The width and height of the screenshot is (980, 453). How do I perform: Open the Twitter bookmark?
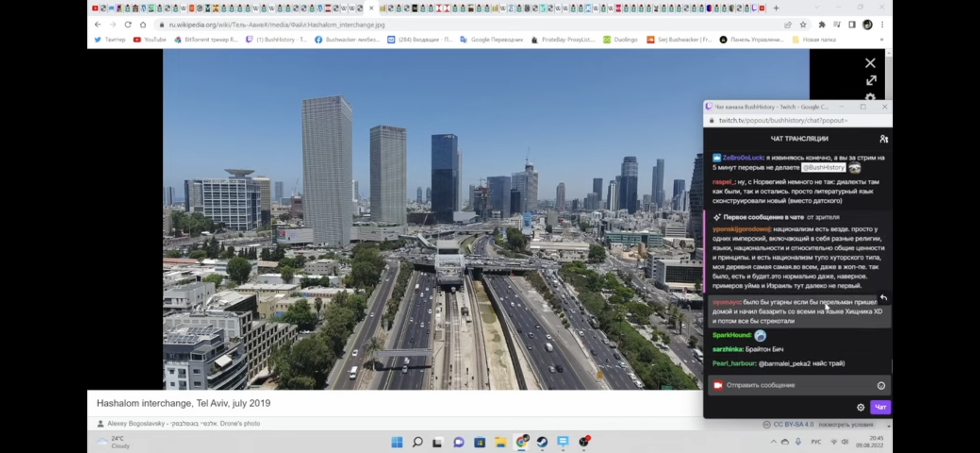click(x=110, y=40)
